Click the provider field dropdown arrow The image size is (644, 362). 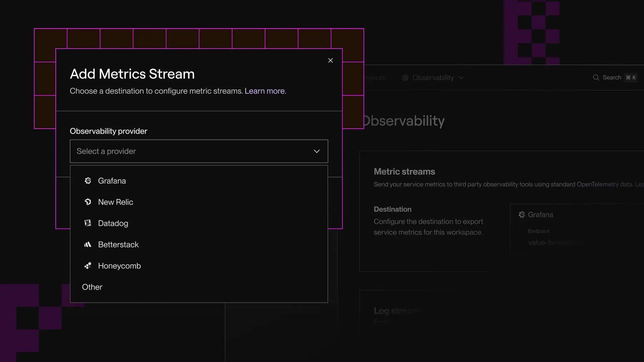[316, 151]
